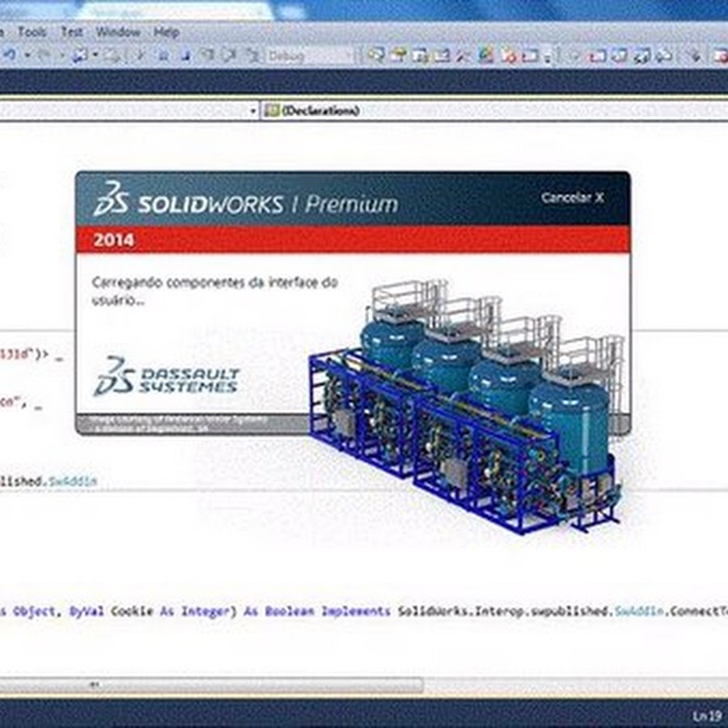
Task: Click the Dassault Systemes logo
Action: [167, 377]
